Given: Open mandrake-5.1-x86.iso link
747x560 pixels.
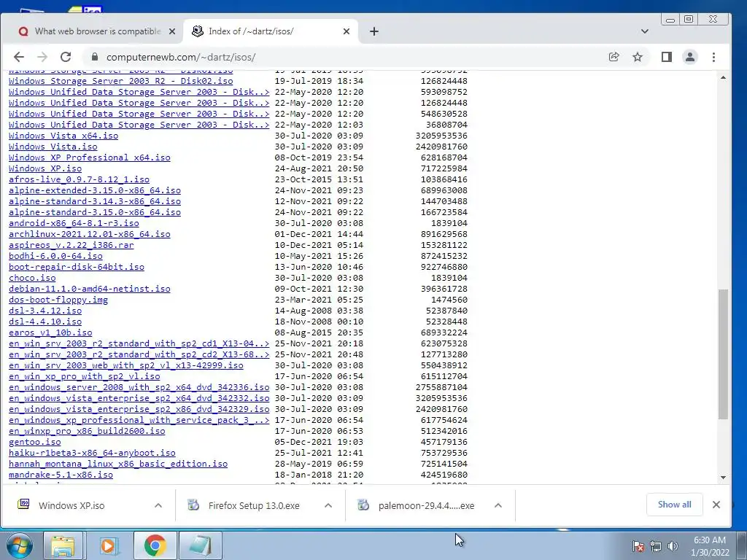Looking at the screenshot, I should pyautogui.click(x=61, y=475).
